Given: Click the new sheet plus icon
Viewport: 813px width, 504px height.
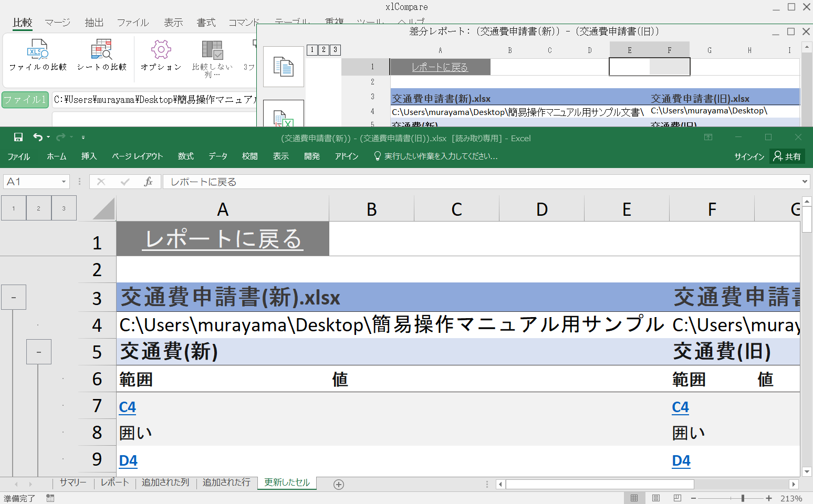Looking at the screenshot, I should coord(339,485).
